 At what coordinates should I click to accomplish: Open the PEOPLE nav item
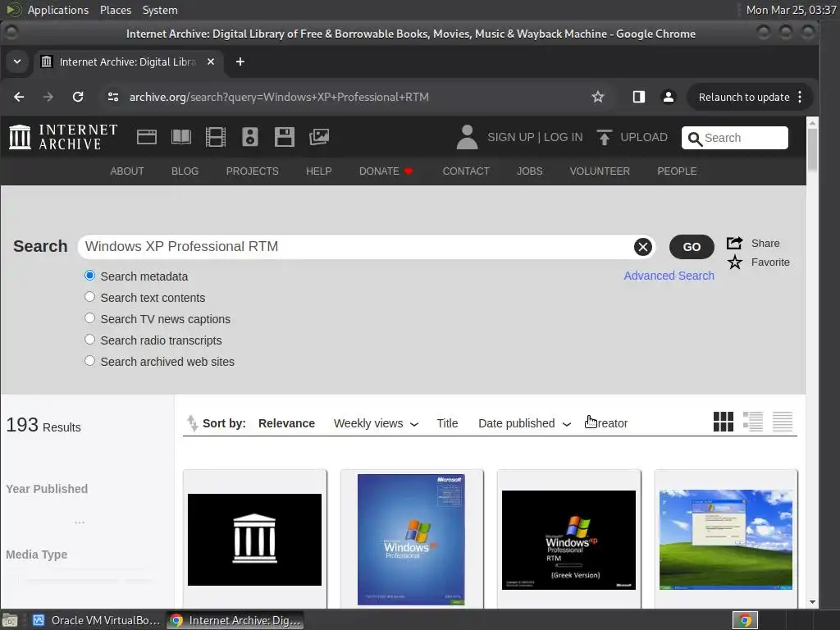pos(677,171)
